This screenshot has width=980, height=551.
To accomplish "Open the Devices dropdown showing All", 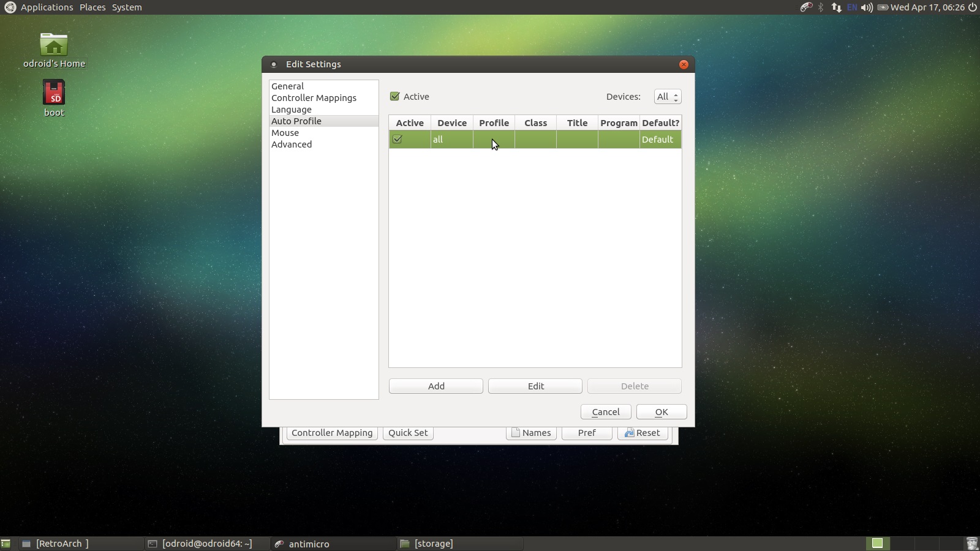I will [x=667, y=97].
